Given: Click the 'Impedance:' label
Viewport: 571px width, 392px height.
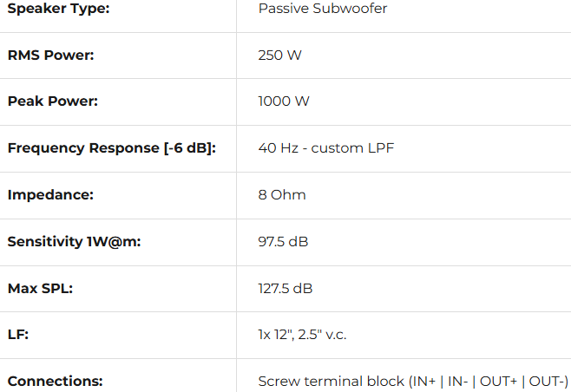Looking at the screenshot, I should (50, 194).
